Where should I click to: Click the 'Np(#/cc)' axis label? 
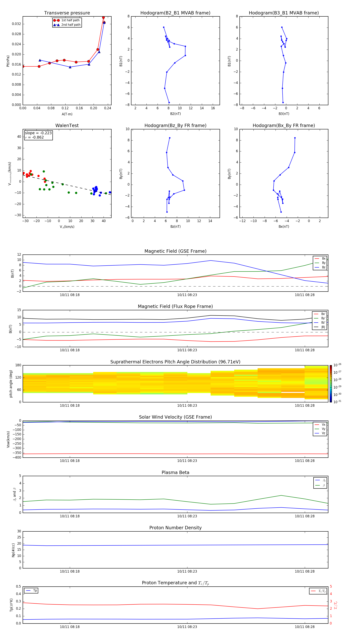[x=13, y=550]
